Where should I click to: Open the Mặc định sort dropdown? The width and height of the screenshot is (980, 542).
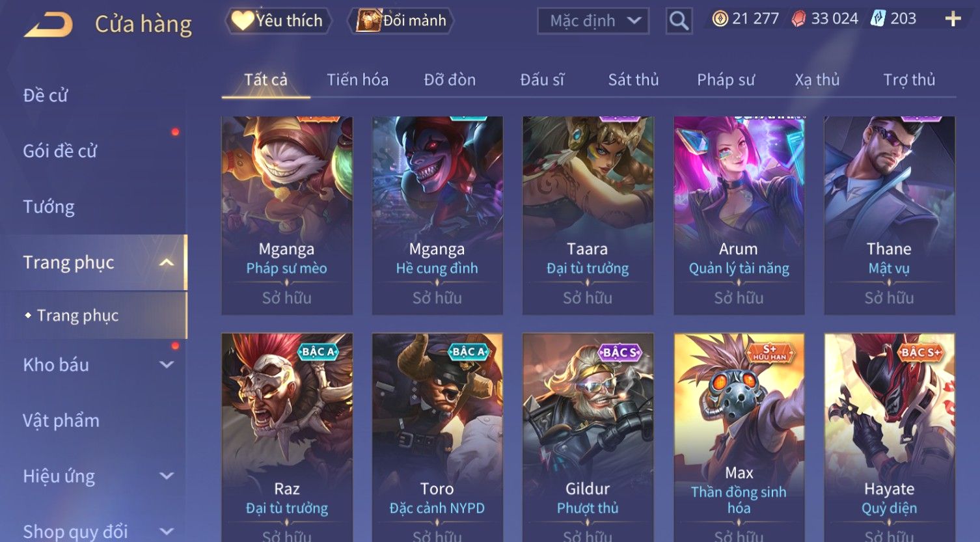pos(593,21)
